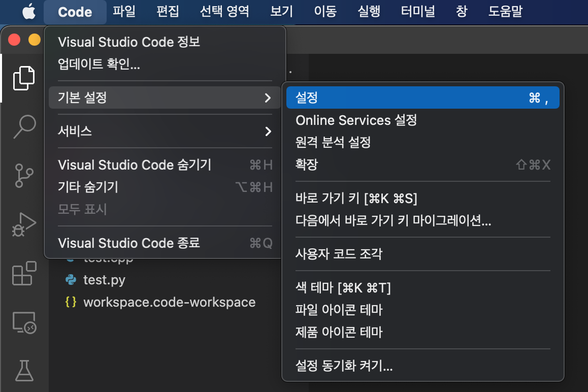Image resolution: width=588 pixels, height=392 pixels.
Task: Select 색 테마 [⌘K ⌘T]
Action: click(x=422, y=288)
